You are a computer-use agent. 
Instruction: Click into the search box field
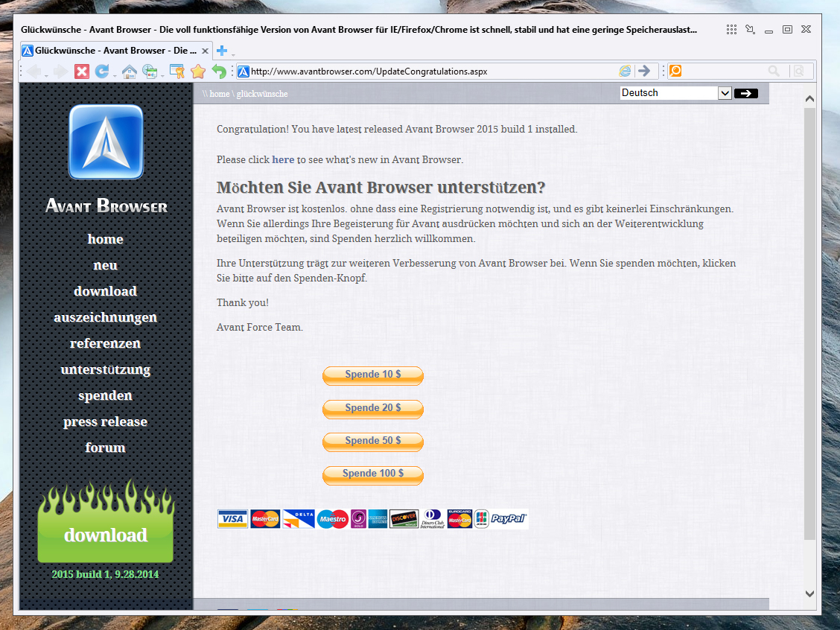723,71
